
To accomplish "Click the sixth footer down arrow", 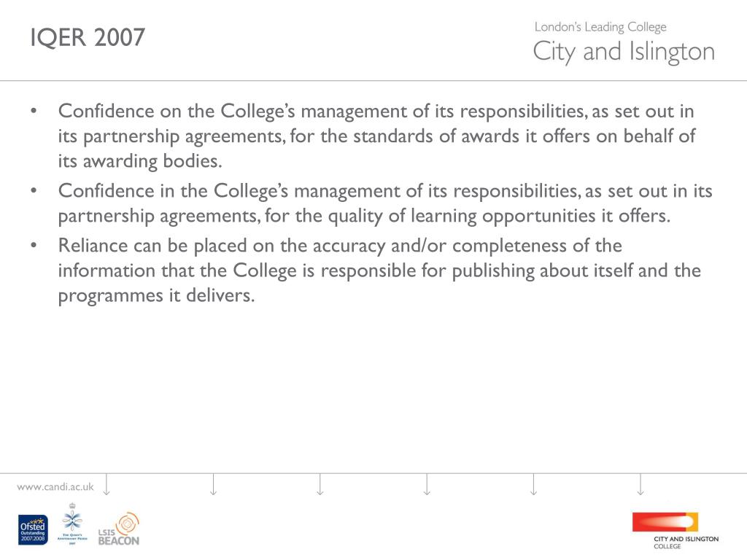I will click(x=640, y=485).
